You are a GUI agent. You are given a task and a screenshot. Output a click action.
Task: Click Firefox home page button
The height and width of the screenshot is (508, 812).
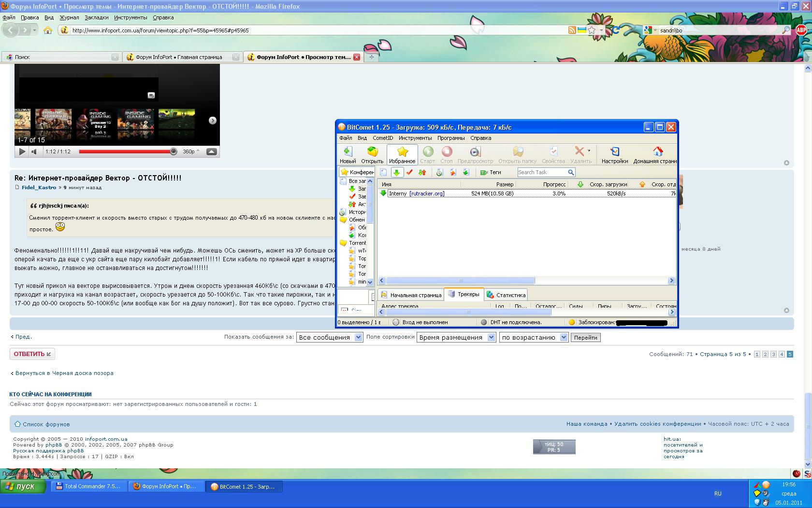pos(48,30)
